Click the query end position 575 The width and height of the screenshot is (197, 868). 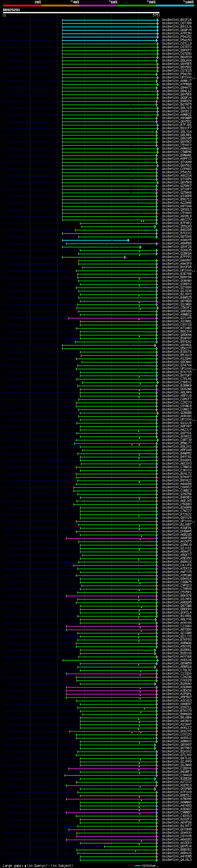pyautogui.click(x=155, y=15)
